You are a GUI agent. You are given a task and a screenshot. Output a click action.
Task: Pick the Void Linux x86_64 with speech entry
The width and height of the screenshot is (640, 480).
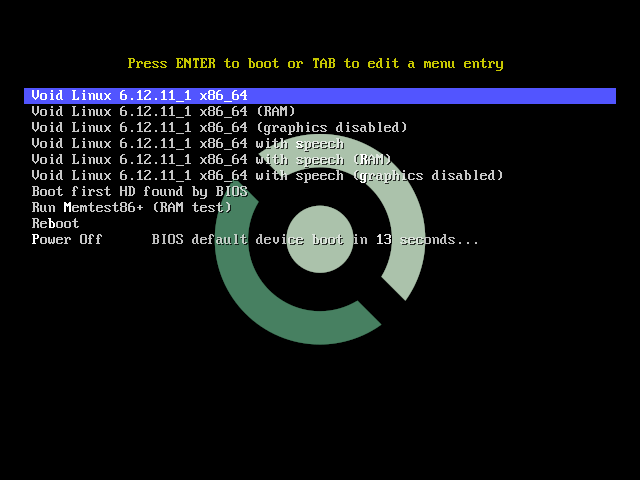(x=188, y=144)
